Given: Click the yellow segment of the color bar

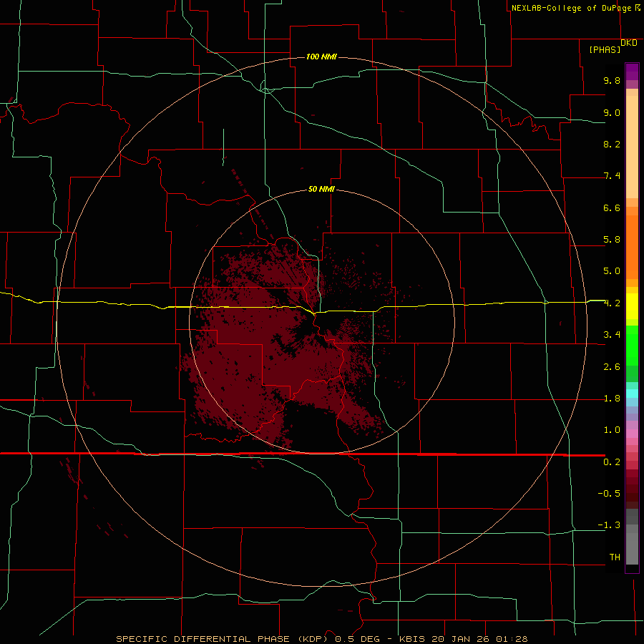Looking at the screenshot, I should coord(632,306).
